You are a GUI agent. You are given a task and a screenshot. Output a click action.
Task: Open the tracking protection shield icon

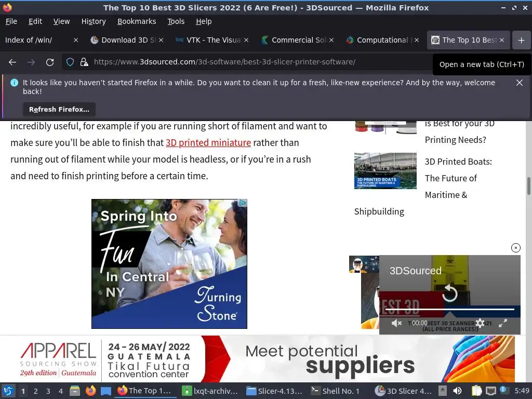coord(70,62)
